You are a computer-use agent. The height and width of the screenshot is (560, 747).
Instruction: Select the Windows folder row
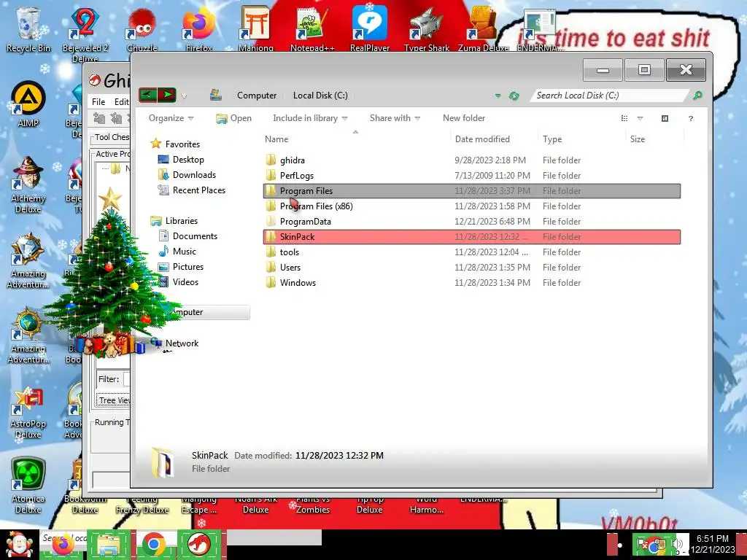(472, 283)
